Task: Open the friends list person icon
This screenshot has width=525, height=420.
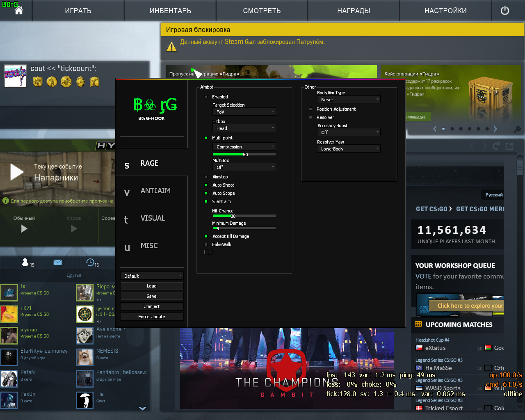Action: coord(25,262)
